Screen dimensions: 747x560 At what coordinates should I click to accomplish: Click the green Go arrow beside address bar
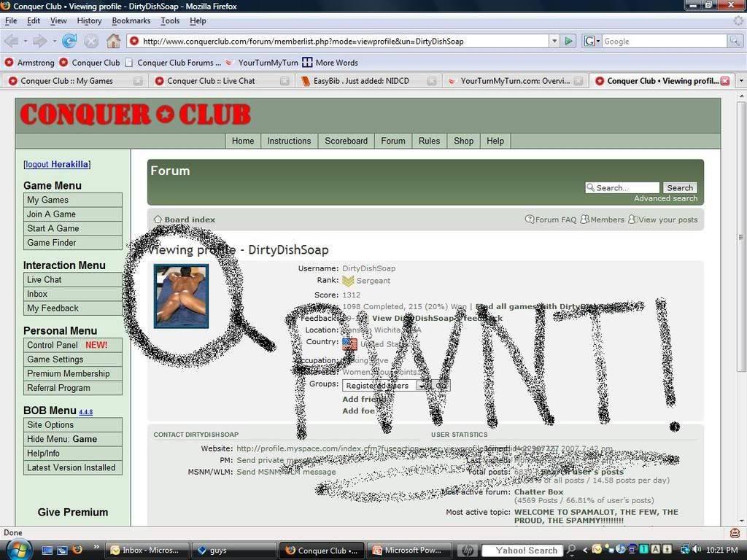[x=568, y=42]
